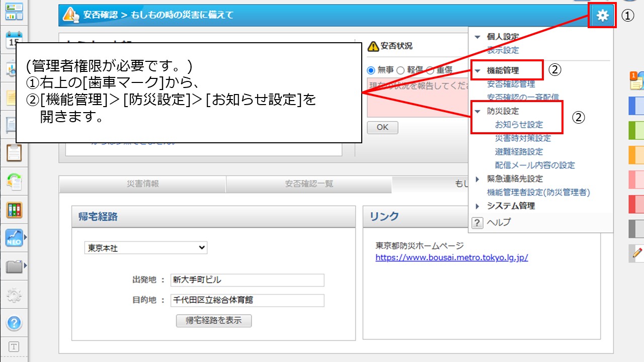644x362 pixels.
Task: Expand the システム管理 section arrow
Action: (x=477, y=206)
